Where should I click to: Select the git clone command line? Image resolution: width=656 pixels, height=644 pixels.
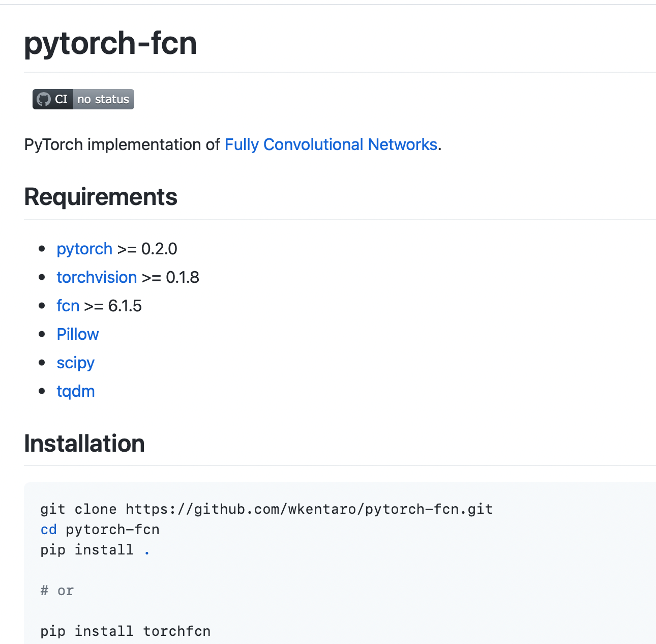point(266,509)
